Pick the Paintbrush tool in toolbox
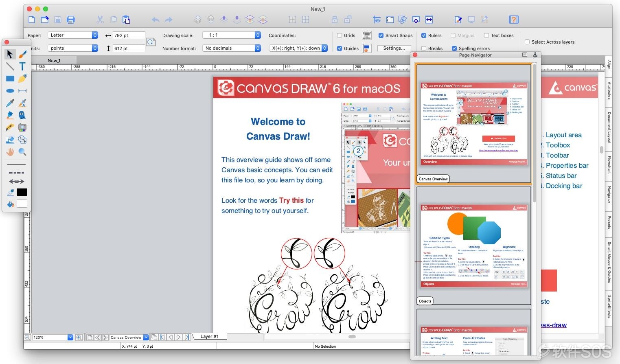 (22, 54)
